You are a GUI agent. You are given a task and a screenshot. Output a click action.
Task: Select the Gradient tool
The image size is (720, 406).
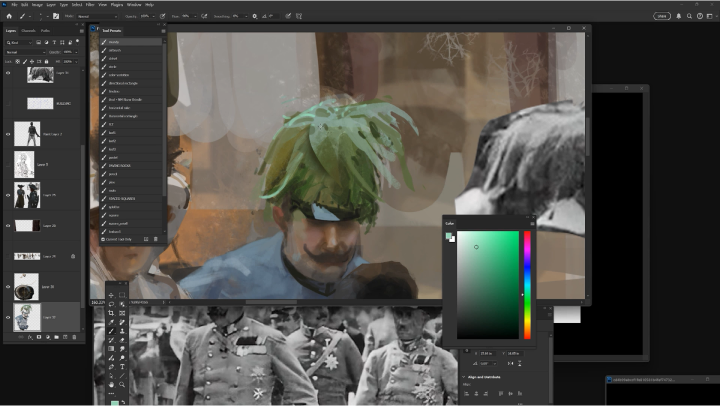click(111, 349)
